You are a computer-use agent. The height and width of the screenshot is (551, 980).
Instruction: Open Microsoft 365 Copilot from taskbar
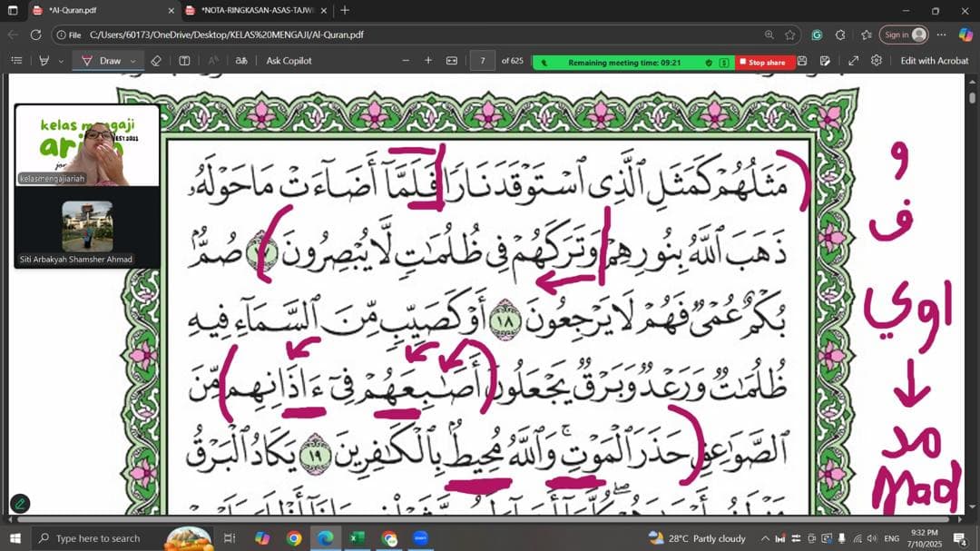click(x=262, y=538)
